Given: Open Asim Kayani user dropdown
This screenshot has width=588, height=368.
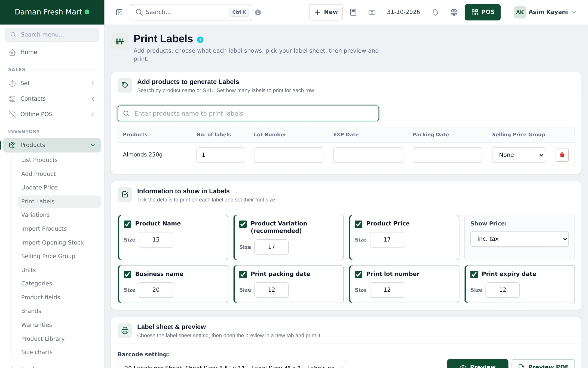Looking at the screenshot, I should (x=545, y=12).
